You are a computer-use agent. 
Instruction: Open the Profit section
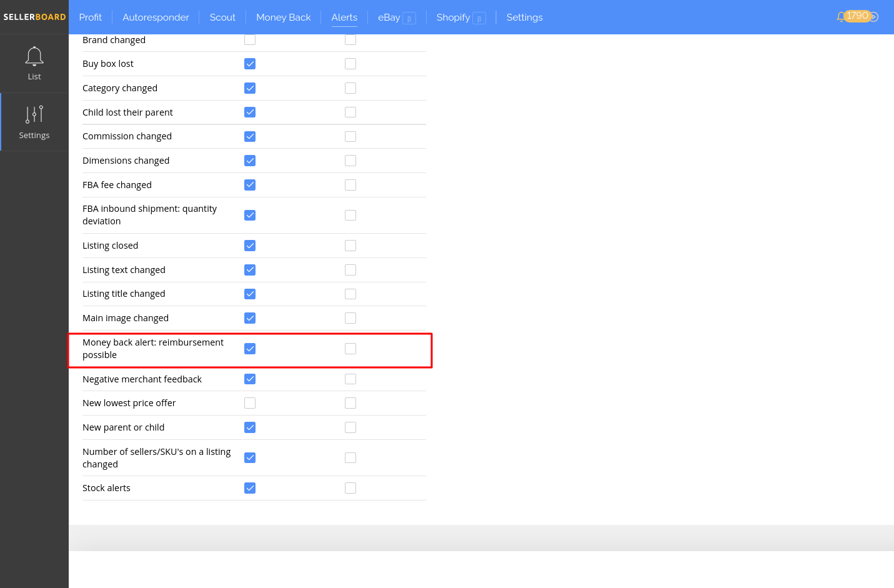[91, 17]
